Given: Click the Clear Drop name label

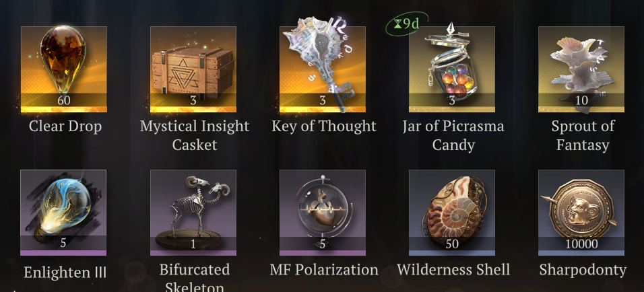Looking at the screenshot, I should tap(65, 126).
